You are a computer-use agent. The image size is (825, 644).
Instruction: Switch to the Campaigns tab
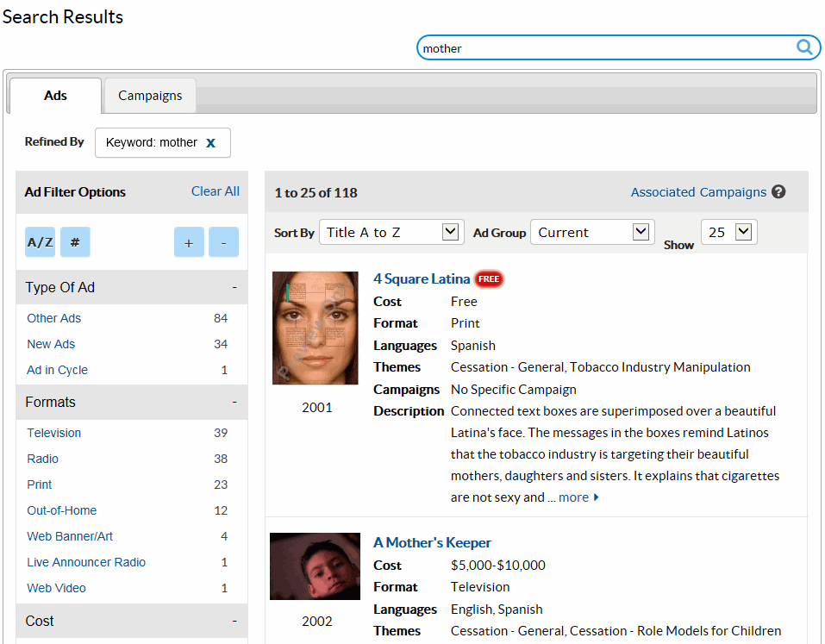point(150,96)
